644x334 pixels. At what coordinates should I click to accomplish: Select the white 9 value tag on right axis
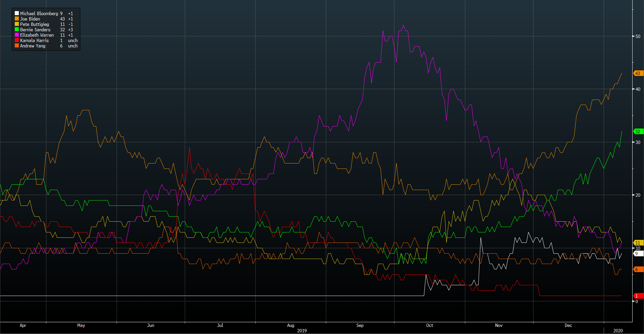[x=638, y=254]
